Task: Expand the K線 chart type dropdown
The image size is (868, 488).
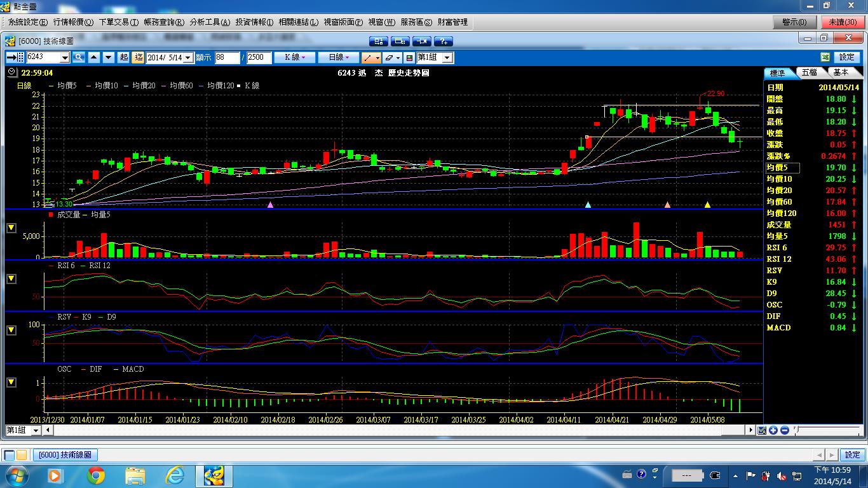Action: click(x=294, y=57)
